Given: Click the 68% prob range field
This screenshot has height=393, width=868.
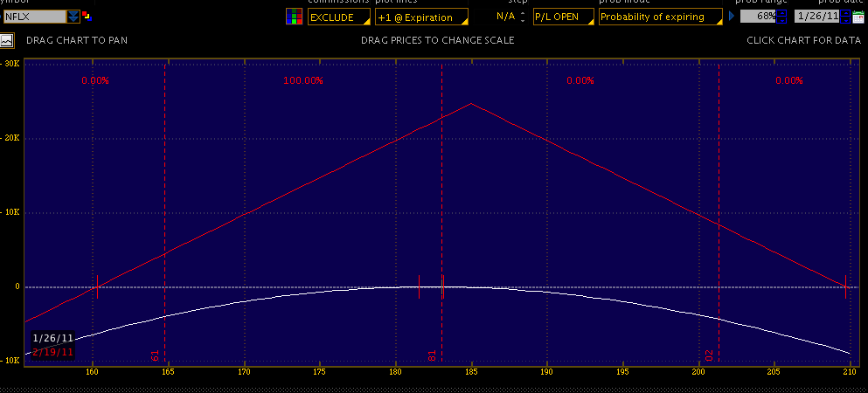Looking at the screenshot, I should (x=757, y=17).
